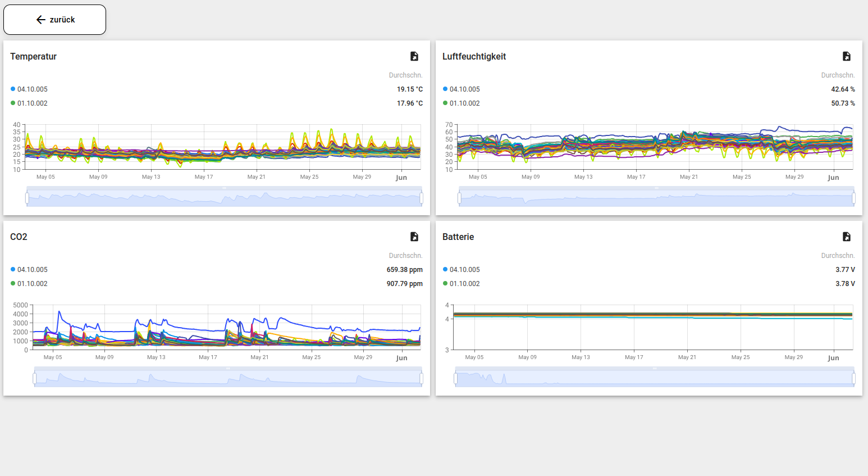Click the 907.79 ppm average value

405,284
